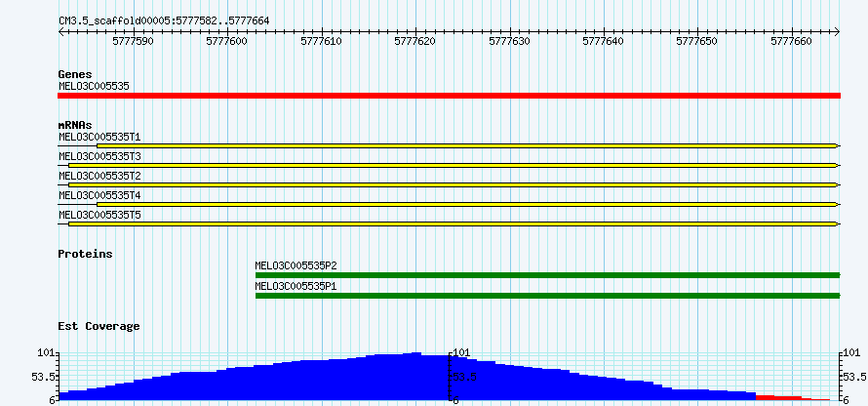Click the left arrowhead of the ruler
The image size is (868, 406).
coord(60,32)
